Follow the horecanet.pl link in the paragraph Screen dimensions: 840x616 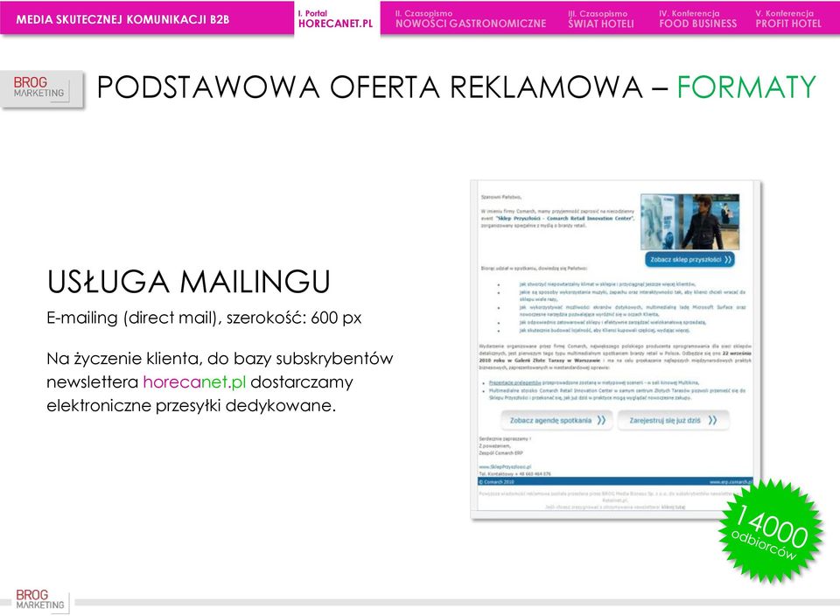click(x=194, y=381)
